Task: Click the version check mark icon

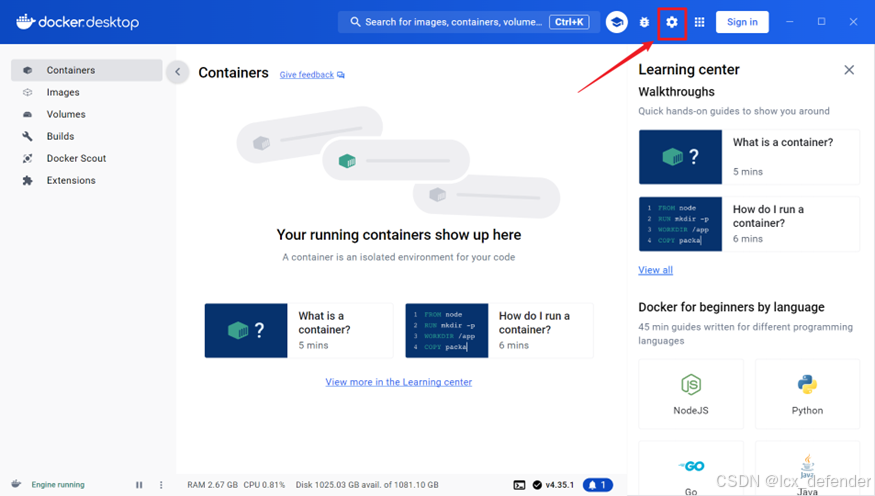Action: [537, 485]
